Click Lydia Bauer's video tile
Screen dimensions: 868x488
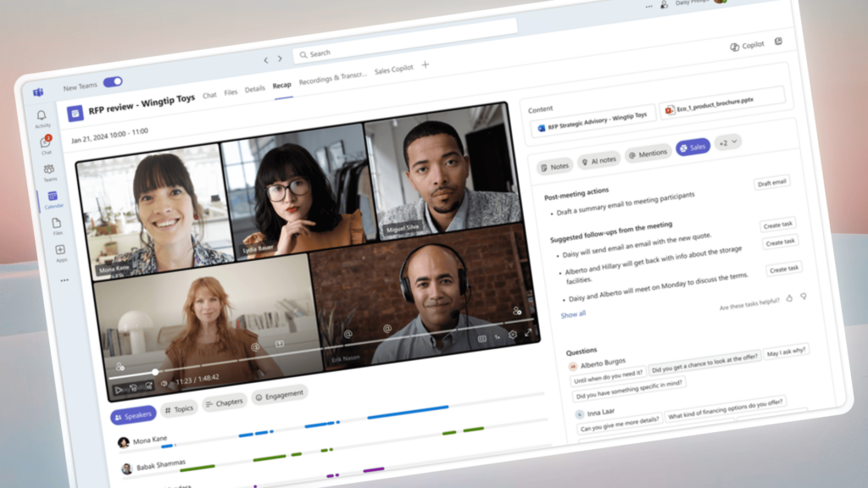296,192
